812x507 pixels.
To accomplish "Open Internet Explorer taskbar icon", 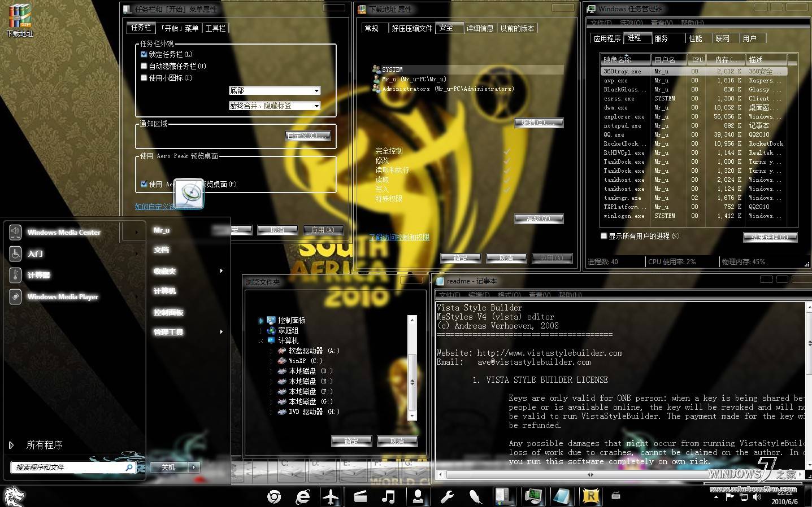I will point(303,497).
